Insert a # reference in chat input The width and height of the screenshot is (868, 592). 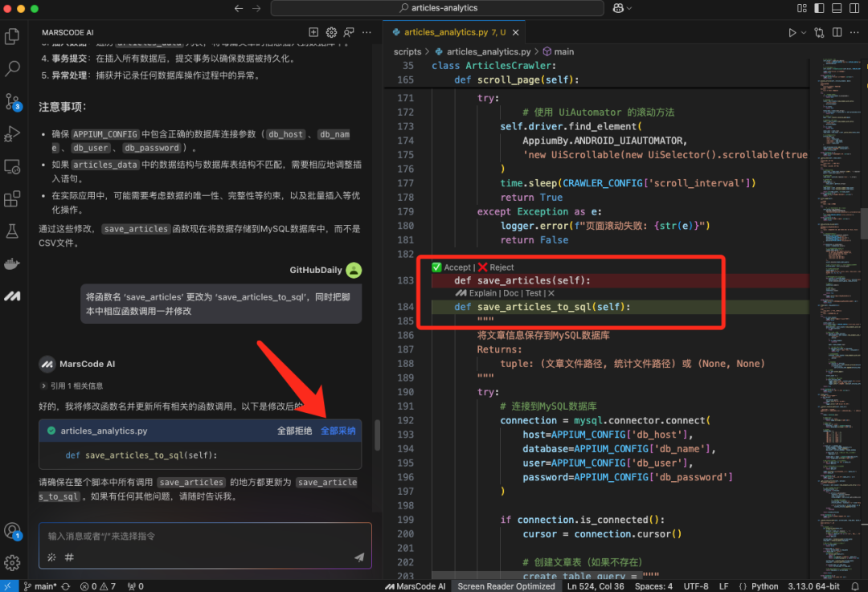click(69, 557)
